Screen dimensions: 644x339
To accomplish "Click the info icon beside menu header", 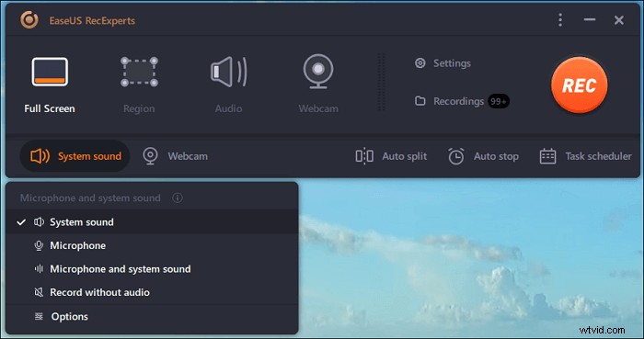I will point(178,198).
